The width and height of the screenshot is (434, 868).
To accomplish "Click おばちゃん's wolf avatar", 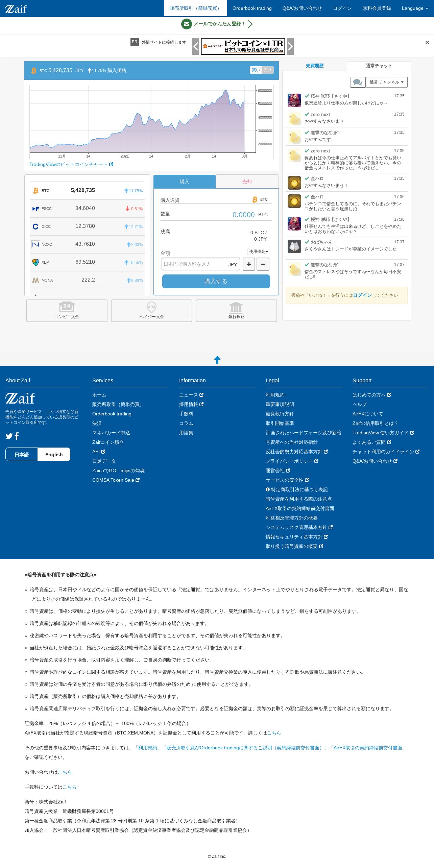I will coord(294,246).
